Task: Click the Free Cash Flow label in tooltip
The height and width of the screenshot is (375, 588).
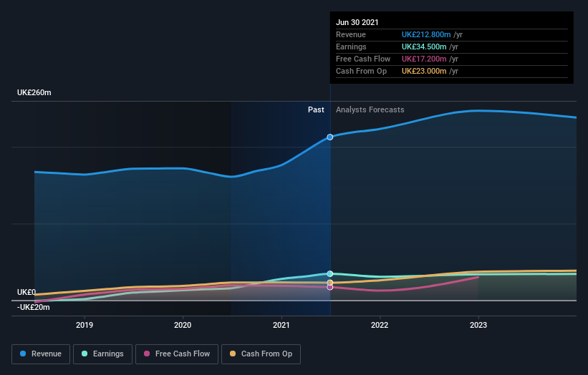Action: point(363,59)
